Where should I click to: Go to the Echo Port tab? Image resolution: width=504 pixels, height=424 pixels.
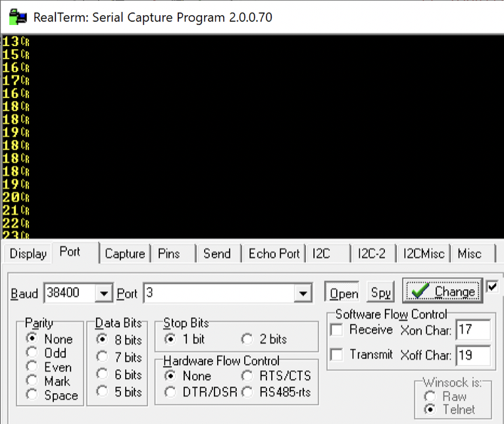click(x=274, y=253)
